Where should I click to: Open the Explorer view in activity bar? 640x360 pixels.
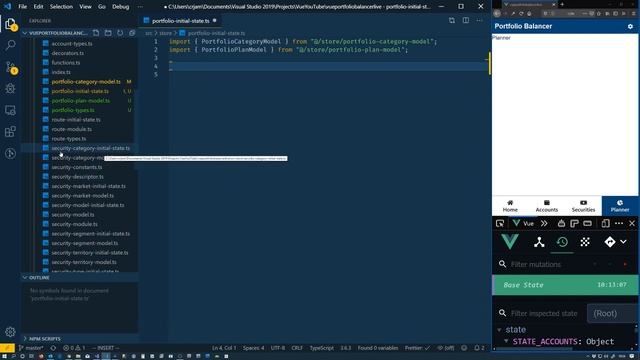click(x=10, y=24)
